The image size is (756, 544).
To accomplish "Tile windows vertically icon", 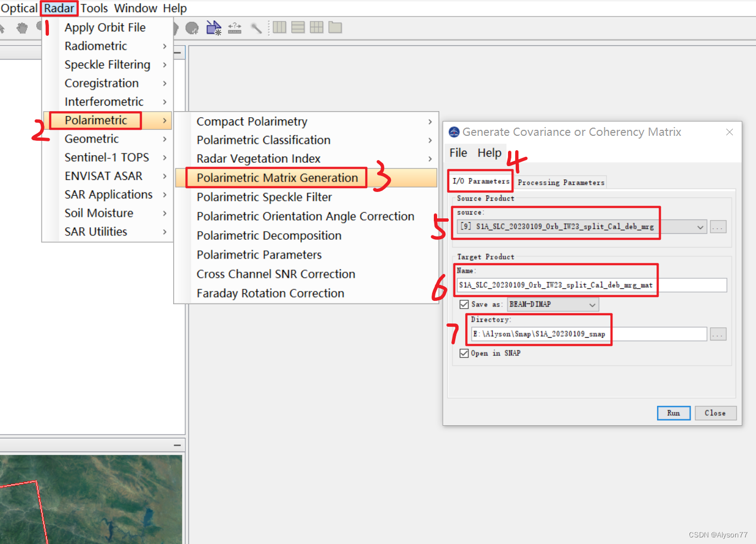I will [298, 27].
